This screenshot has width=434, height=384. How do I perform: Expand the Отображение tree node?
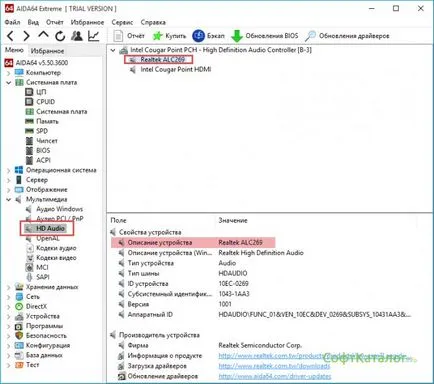9,190
